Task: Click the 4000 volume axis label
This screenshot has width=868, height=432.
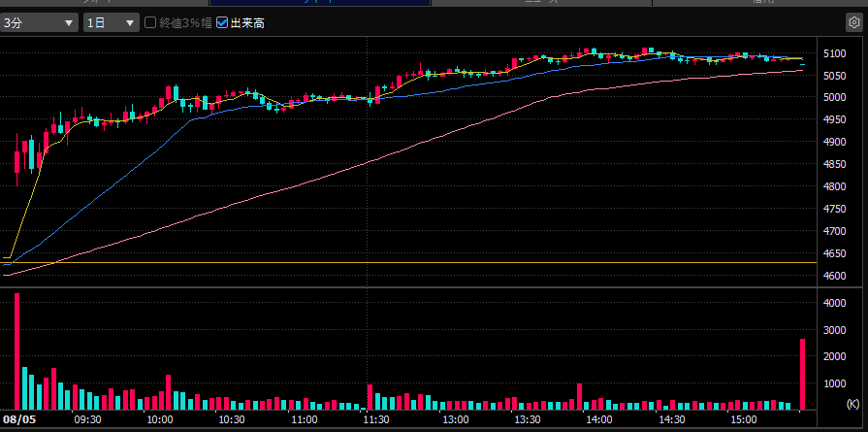Action: click(834, 303)
